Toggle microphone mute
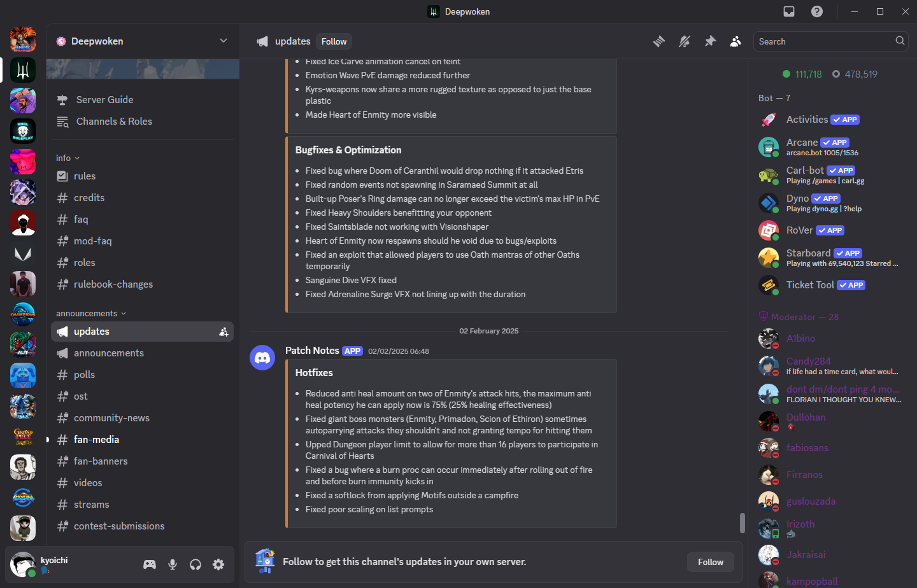This screenshot has width=917, height=588. coord(173,564)
